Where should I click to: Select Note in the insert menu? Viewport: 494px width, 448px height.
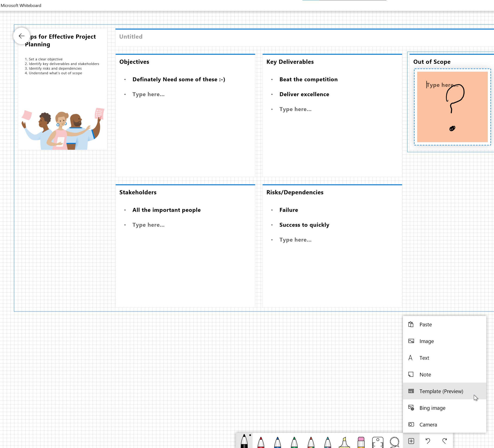(x=425, y=374)
